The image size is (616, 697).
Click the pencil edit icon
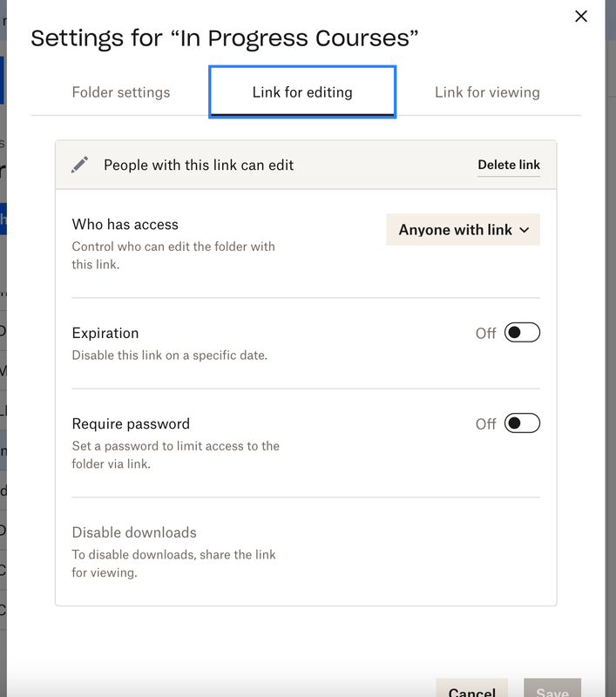click(80, 165)
